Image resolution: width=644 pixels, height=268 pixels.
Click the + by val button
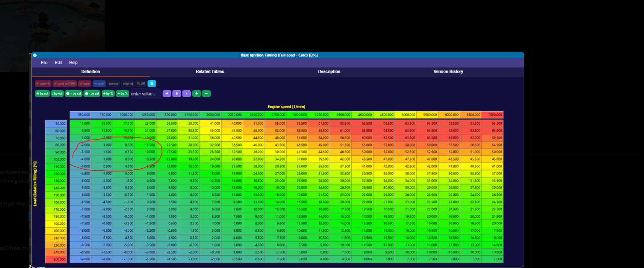74,94
